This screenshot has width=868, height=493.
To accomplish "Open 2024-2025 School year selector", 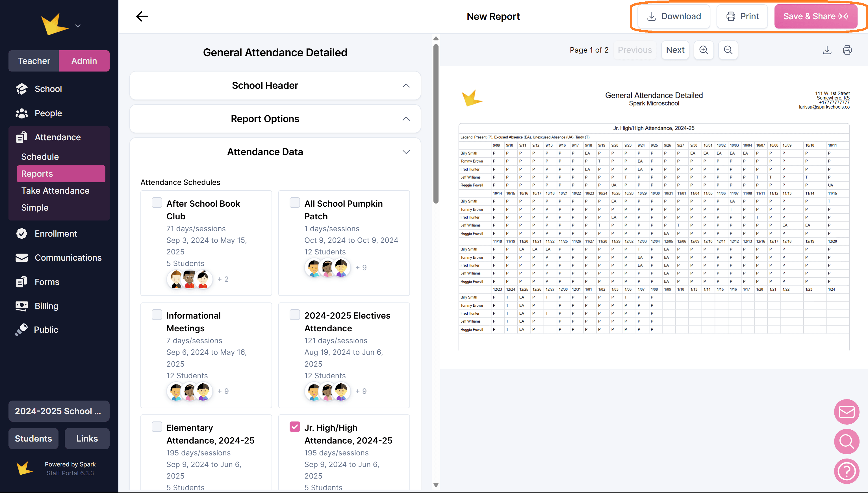I will coord(59,411).
